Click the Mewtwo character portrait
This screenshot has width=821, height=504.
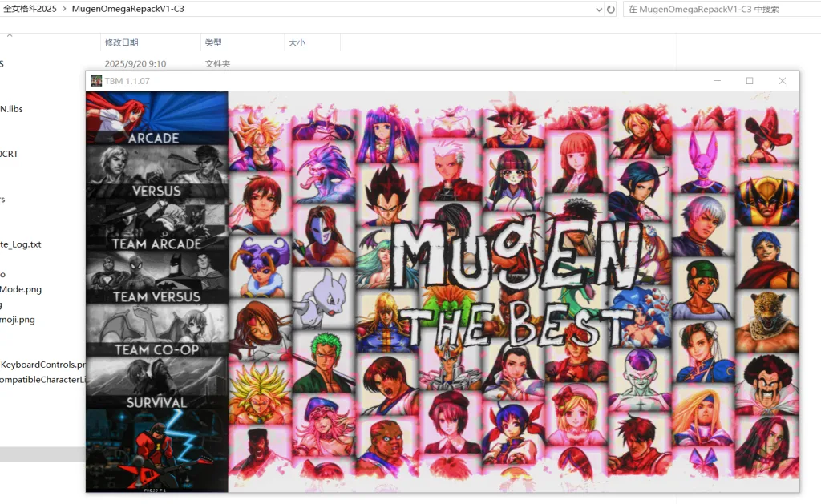pos(321,296)
